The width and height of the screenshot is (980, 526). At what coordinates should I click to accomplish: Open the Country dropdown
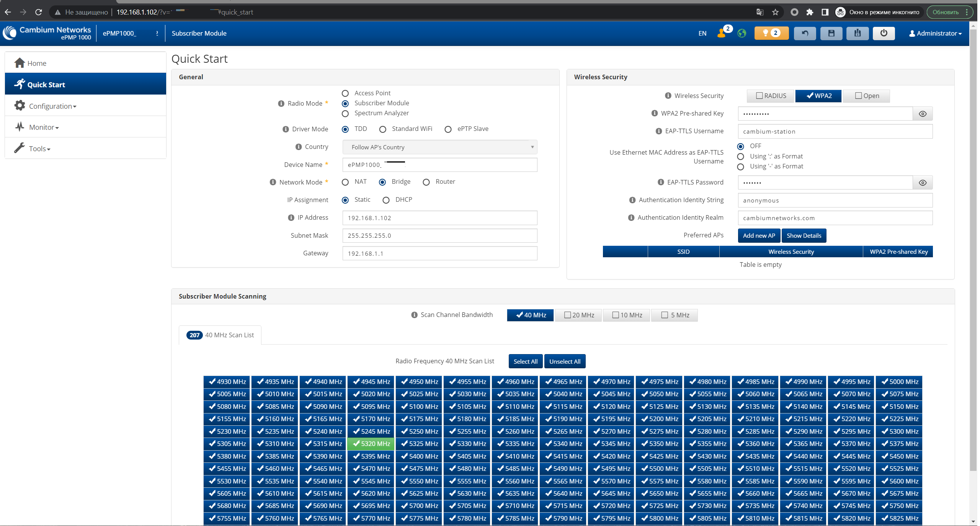(x=440, y=147)
